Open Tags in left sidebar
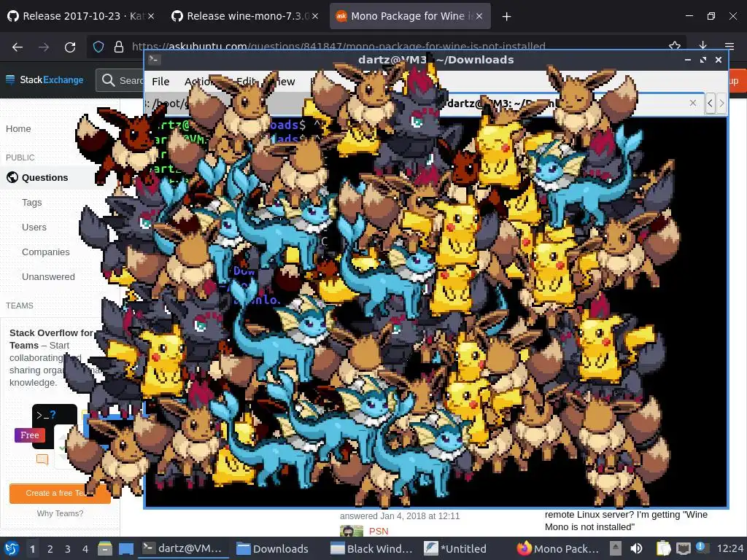This screenshot has height=560, width=747. point(32,203)
